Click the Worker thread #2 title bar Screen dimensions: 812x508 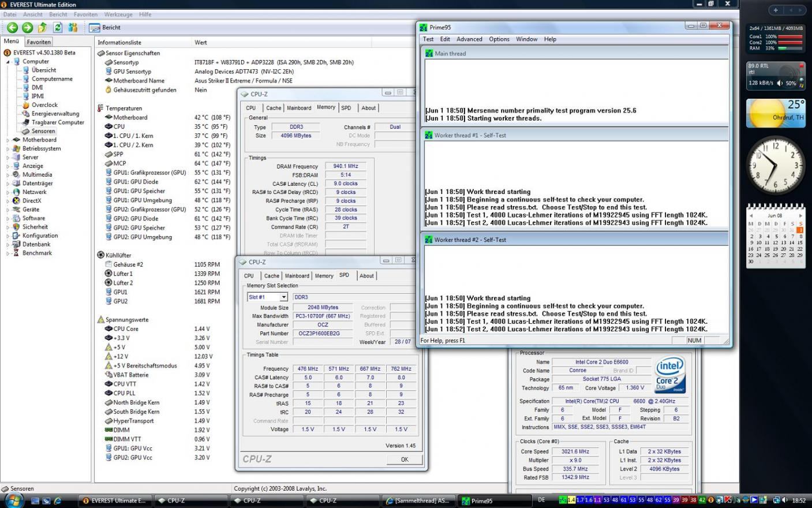point(575,240)
